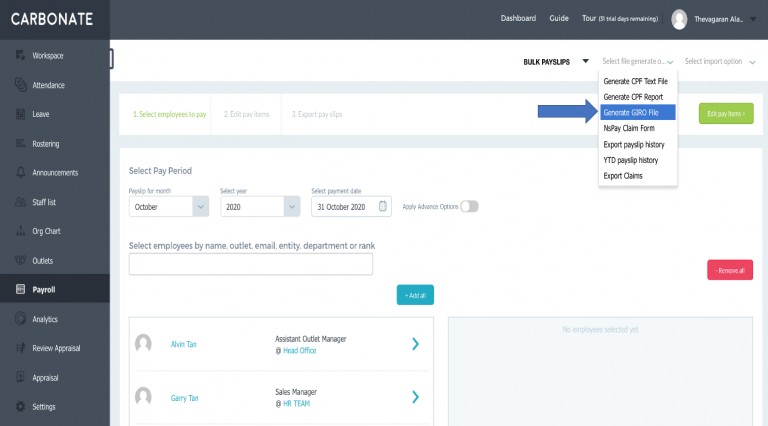Click the Org Chart icon
Screen dimensions: 768x426
point(21,231)
